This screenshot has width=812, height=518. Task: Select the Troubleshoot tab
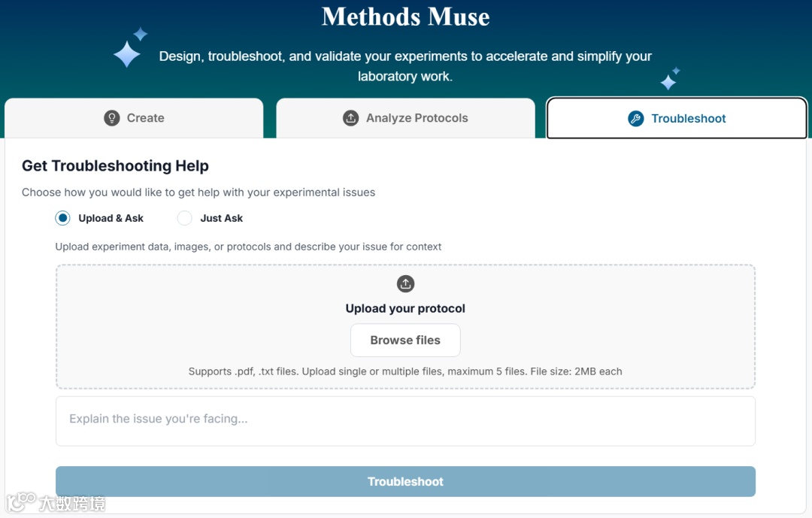[677, 118]
